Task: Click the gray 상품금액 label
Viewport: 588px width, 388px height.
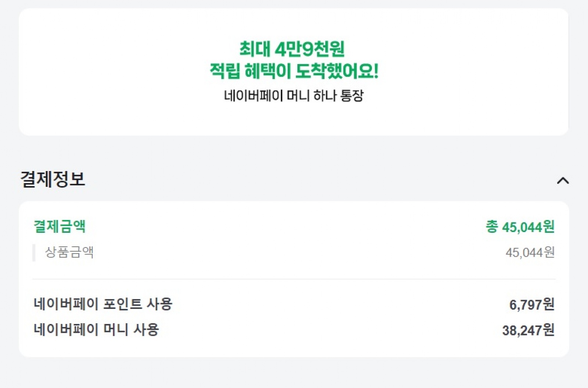Action: 69,252
